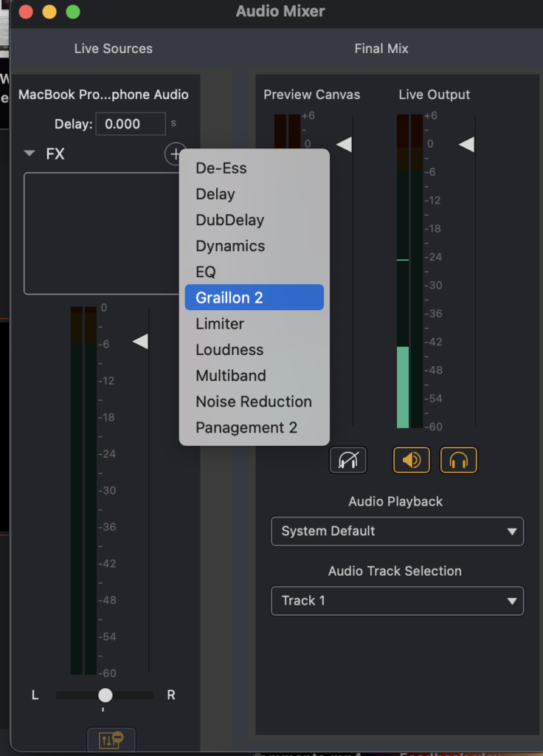The image size is (543, 756).
Task: Switch to the Live Sources tab
Action: [x=113, y=49]
